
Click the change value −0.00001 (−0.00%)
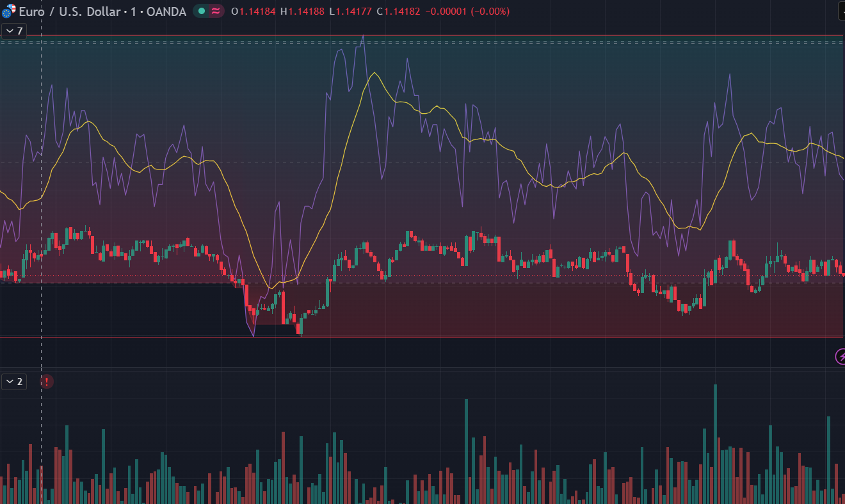(467, 12)
